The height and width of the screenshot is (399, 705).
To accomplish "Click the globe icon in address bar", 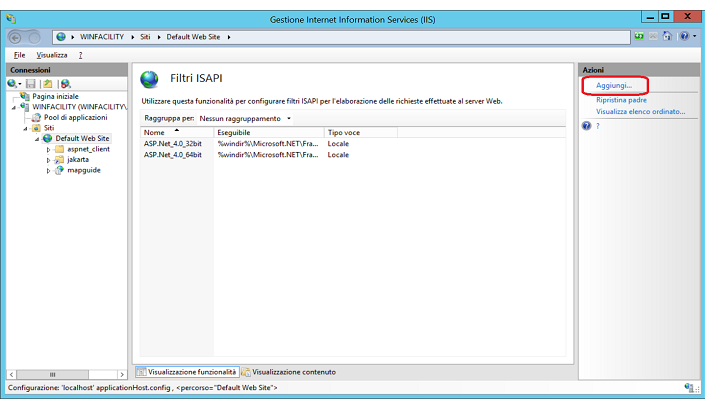I will 61,37.
